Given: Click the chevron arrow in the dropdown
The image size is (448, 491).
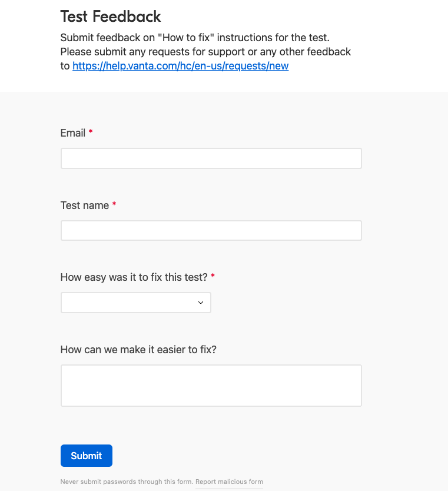Looking at the screenshot, I should [x=201, y=303].
